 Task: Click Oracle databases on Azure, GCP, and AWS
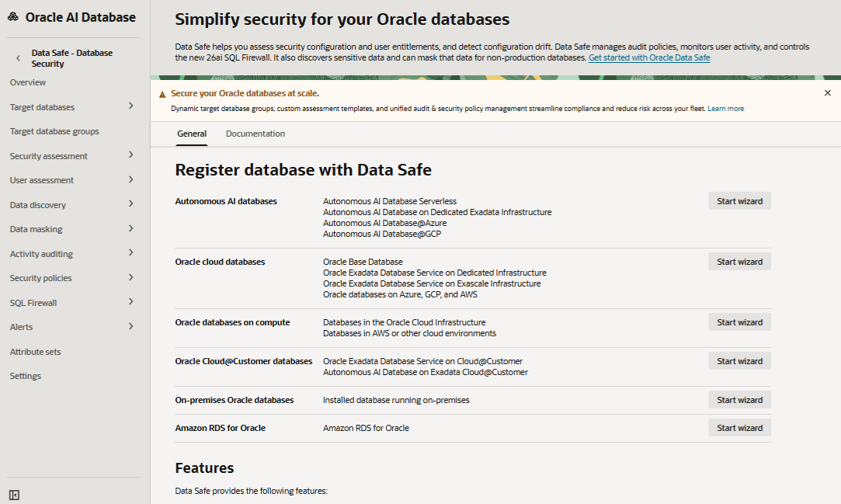[x=400, y=294]
